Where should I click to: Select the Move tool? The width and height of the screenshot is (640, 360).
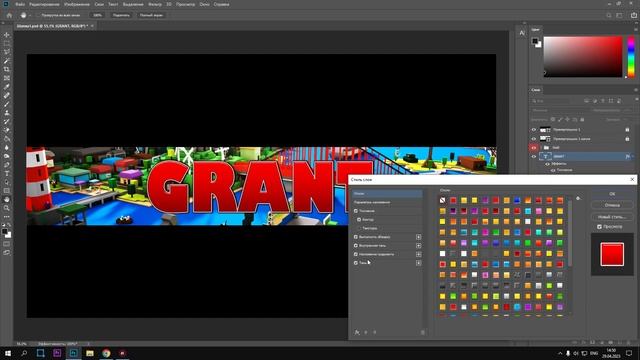point(7,35)
